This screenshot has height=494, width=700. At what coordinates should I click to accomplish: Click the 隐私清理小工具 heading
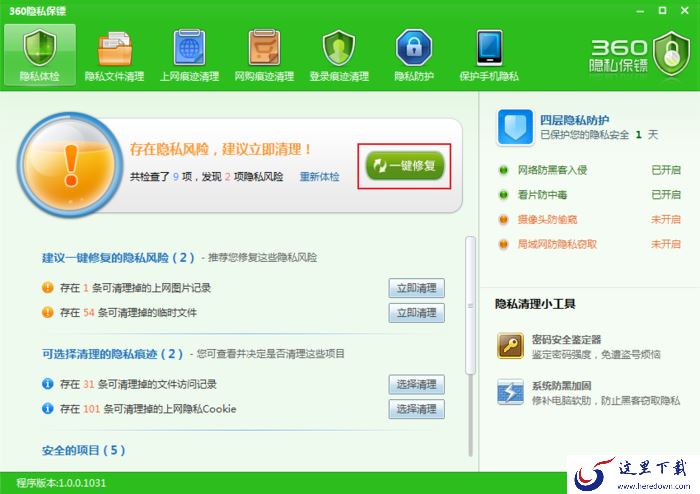tap(535, 304)
